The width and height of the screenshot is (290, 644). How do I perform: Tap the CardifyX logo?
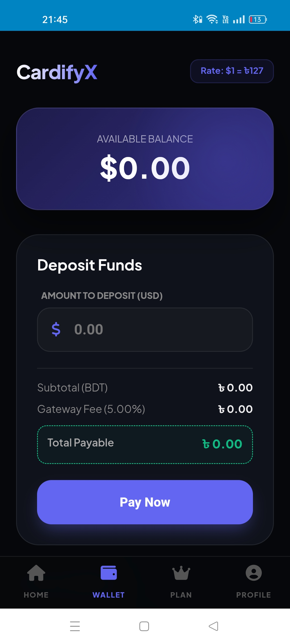tap(57, 72)
